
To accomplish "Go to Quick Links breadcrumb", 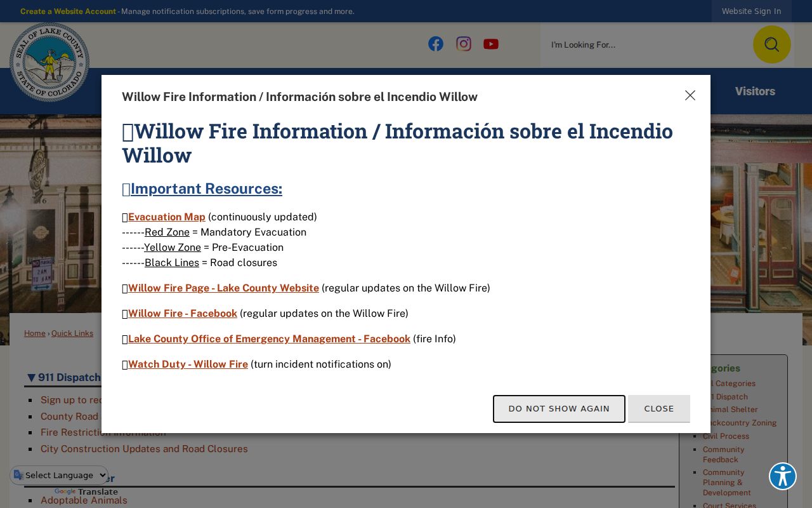I will tap(72, 333).
